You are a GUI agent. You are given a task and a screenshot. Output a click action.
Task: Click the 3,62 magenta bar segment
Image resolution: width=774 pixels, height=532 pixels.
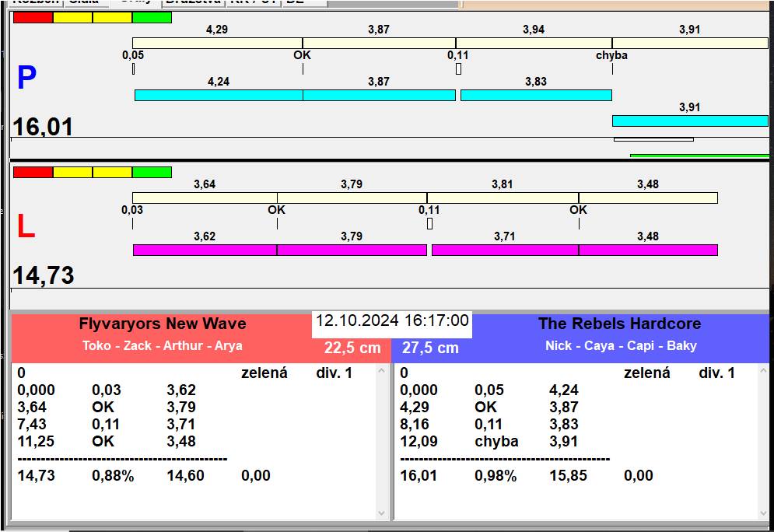pyautogui.click(x=205, y=250)
